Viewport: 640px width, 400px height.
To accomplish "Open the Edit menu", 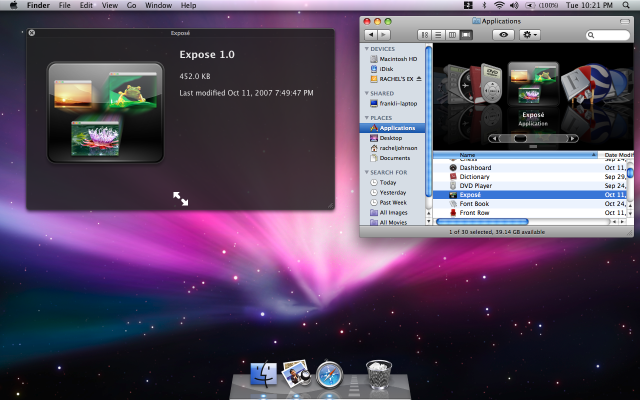I will [x=86, y=5].
